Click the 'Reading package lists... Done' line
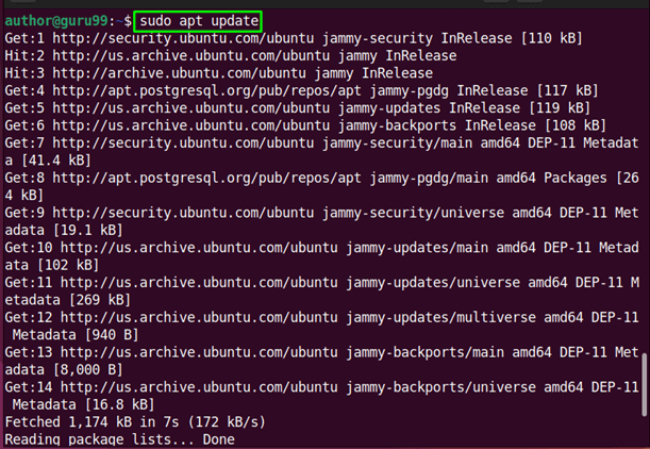 [x=120, y=439]
